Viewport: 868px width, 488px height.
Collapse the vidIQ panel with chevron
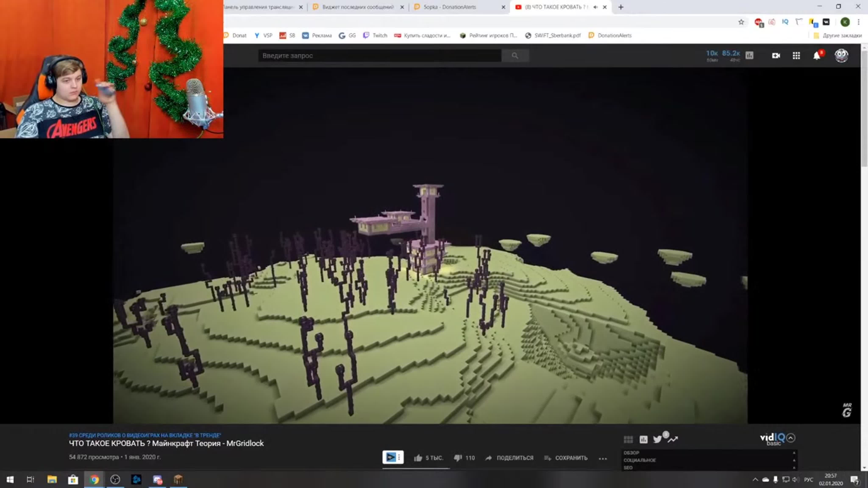tap(791, 438)
